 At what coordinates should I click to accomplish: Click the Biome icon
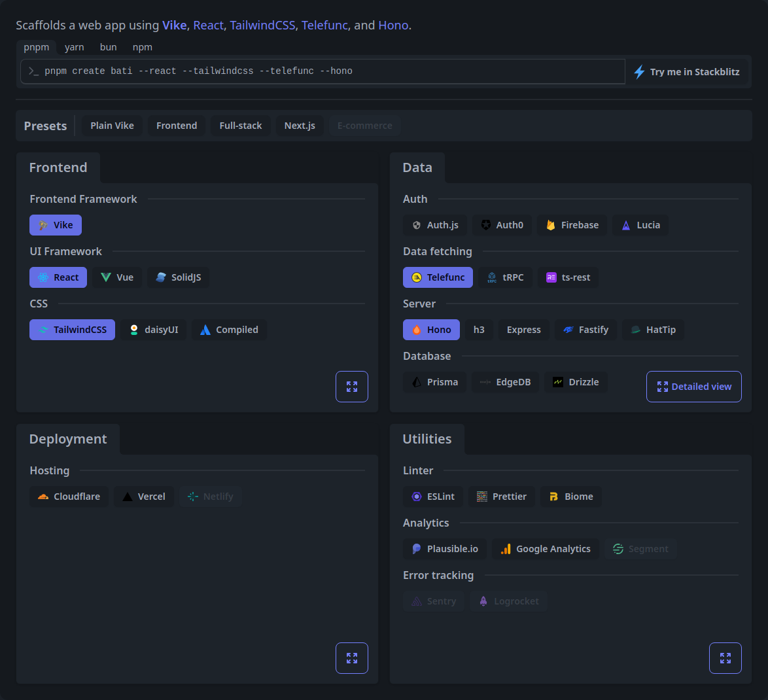pyautogui.click(x=554, y=497)
